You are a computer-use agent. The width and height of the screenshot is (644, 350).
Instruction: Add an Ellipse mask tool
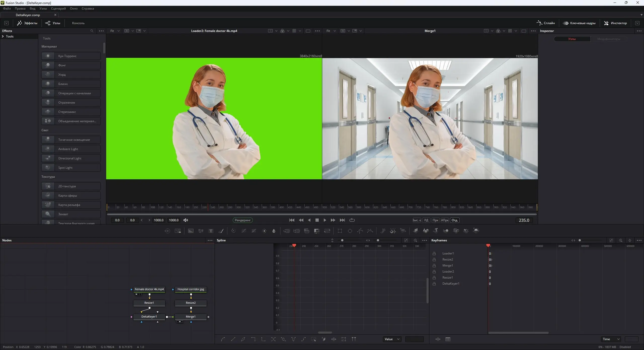(x=350, y=231)
